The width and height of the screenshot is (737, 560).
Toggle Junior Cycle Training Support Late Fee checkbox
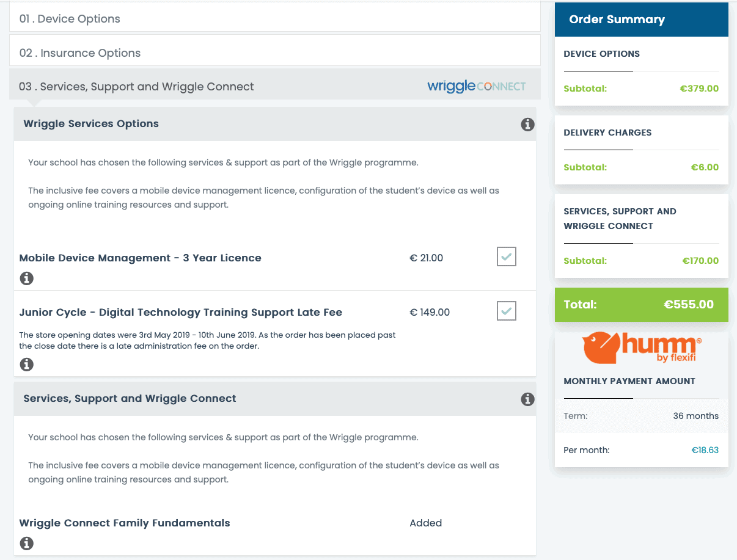tap(507, 311)
